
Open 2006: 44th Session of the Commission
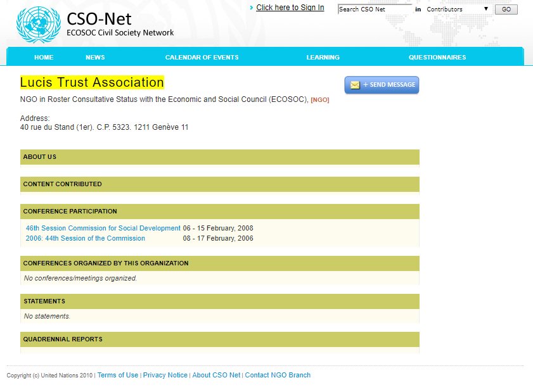click(86, 239)
